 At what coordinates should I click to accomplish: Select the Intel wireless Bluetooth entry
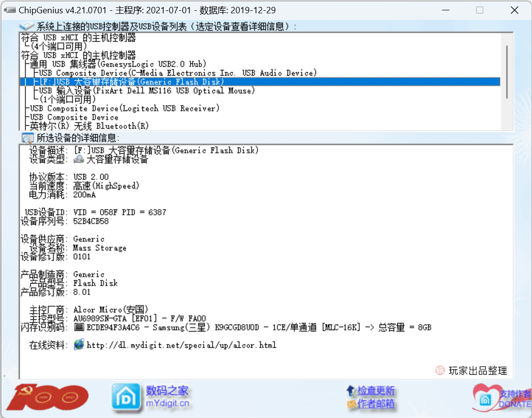[89, 126]
